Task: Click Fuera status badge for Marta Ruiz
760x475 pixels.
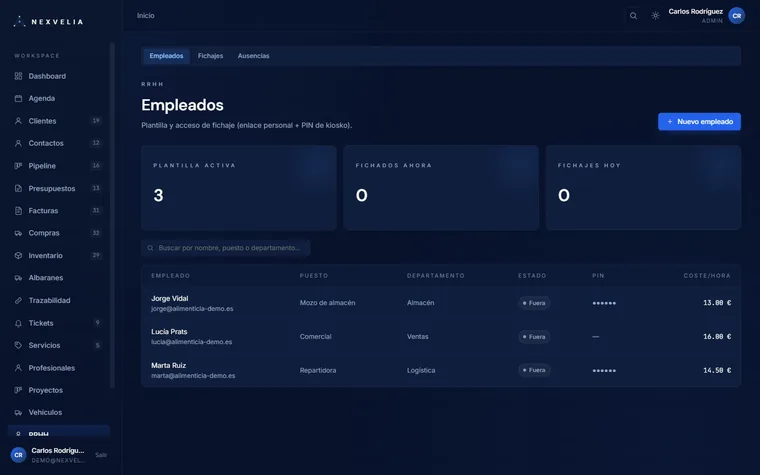Action: click(x=534, y=370)
